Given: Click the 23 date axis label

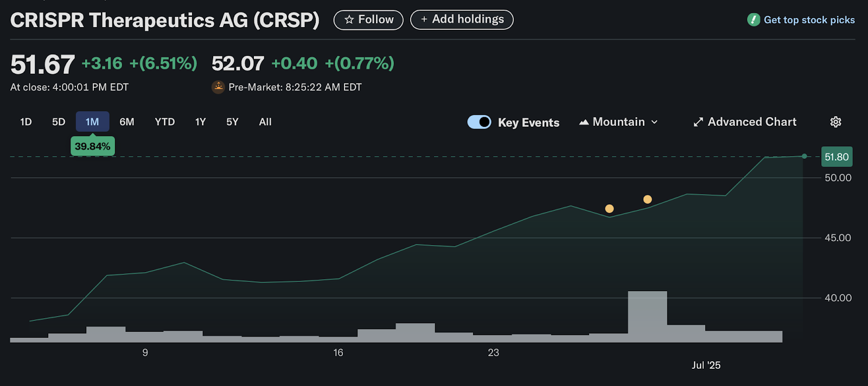Looking at the screenshot, I should point(493,353).
